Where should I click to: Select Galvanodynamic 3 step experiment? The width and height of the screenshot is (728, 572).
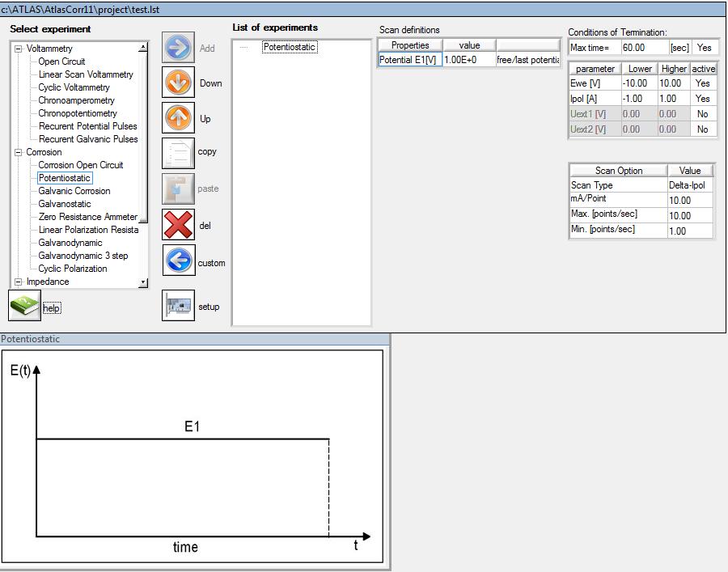[x=83, y=256]
